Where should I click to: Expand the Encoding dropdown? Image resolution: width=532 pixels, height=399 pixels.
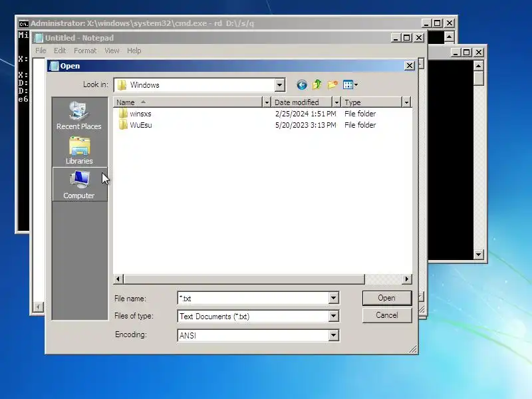[333, 335]
